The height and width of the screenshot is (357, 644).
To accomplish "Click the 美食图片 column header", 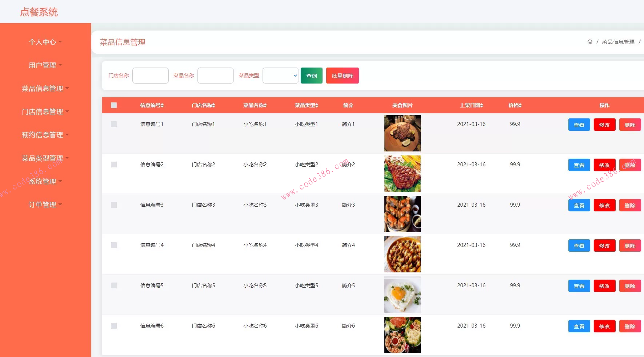I will (x=403, y=105).
